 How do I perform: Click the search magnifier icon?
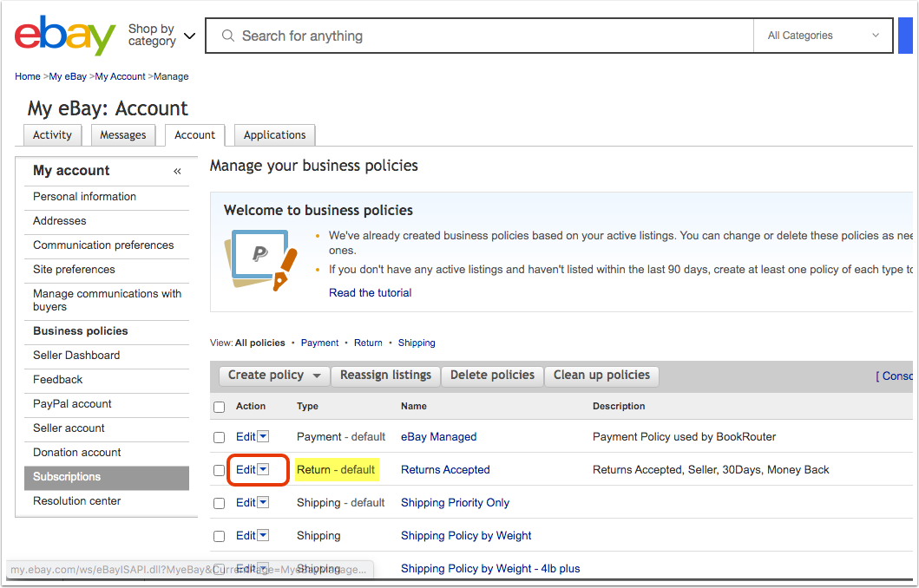coord(228,36)
